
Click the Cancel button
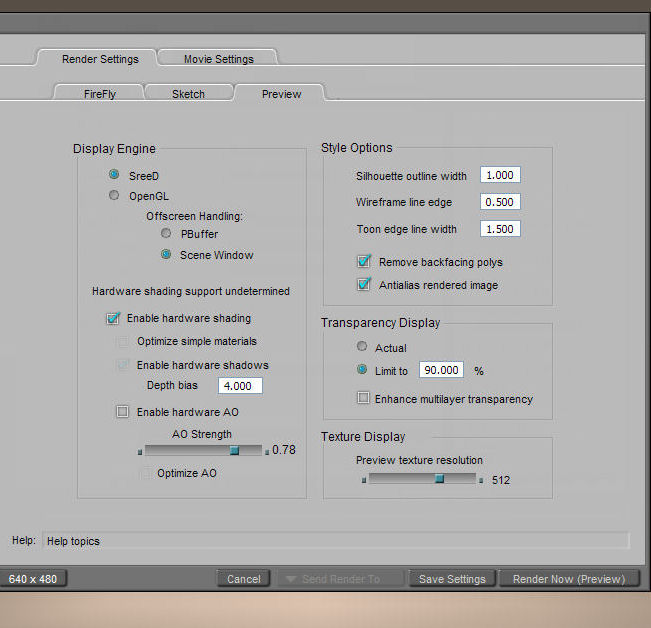pyautogui.click(x=244, y=579)
